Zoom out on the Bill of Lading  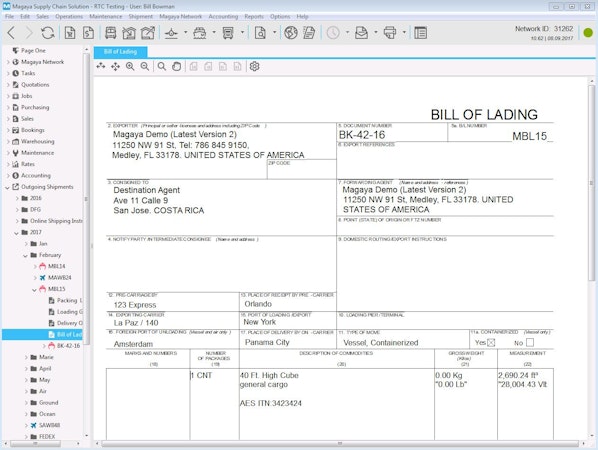click(145, 67)
